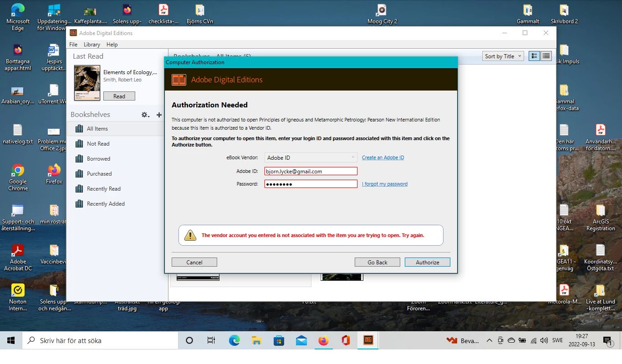Click Go Back in the authorization dialog
622x364 pixels.
377,262
